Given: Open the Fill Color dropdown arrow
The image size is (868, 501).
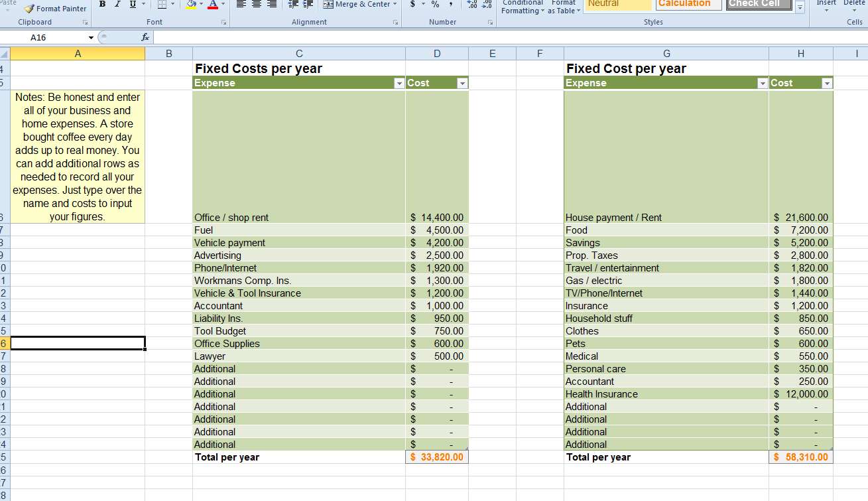Looking at the screenshot, I should point(202,4).
